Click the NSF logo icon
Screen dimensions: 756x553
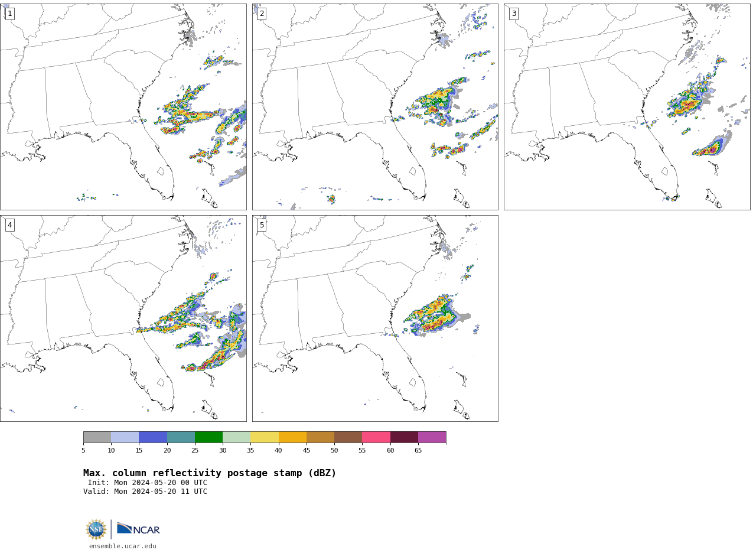[x=96, y=529]
